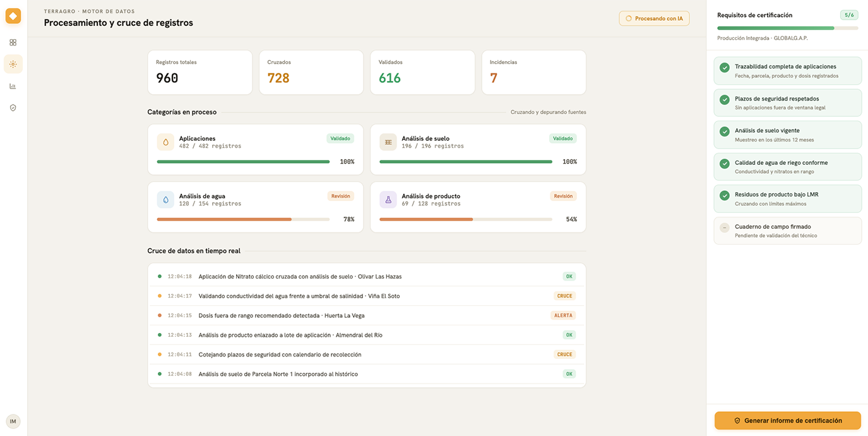
Task: Click the 12:04:17 timestamp in the log
Action: [x=180, y=296]
